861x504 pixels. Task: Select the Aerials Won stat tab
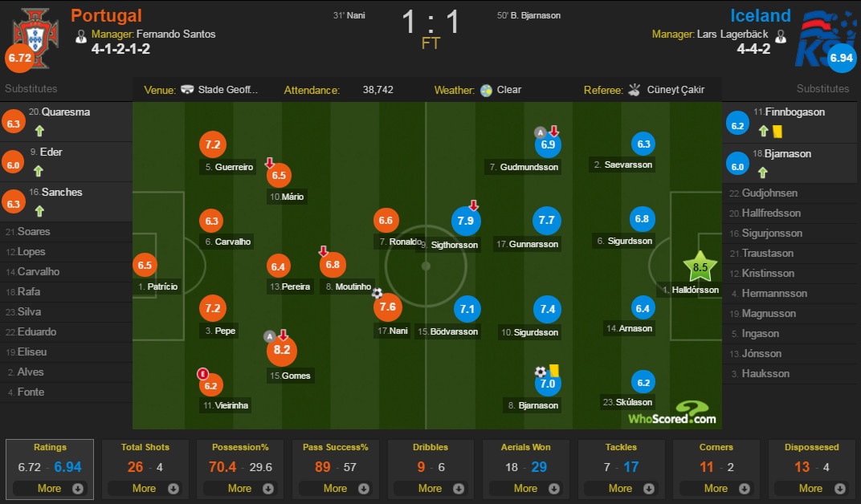[525, 447]
